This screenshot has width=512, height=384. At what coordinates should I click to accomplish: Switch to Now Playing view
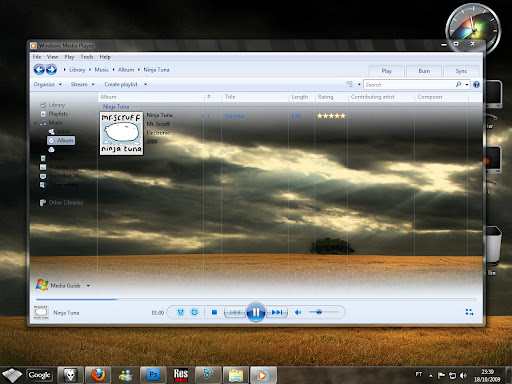[x=469, y=312]
